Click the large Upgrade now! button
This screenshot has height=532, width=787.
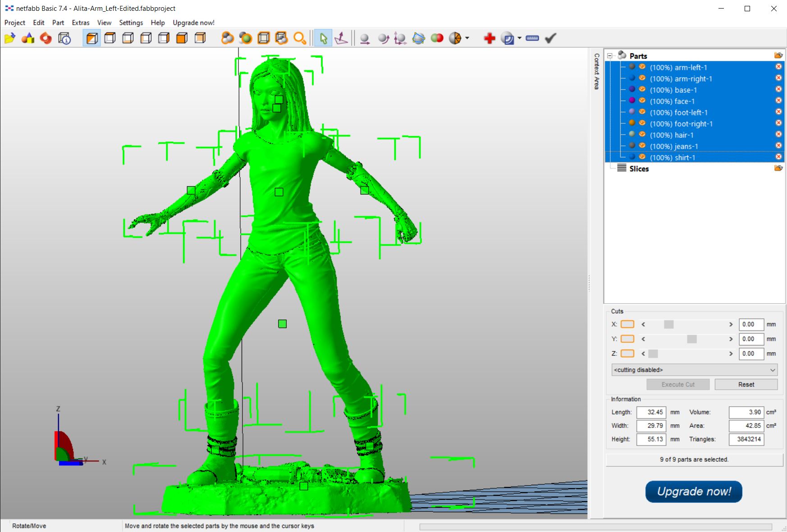pyautogui.click(x=694, y=491)
